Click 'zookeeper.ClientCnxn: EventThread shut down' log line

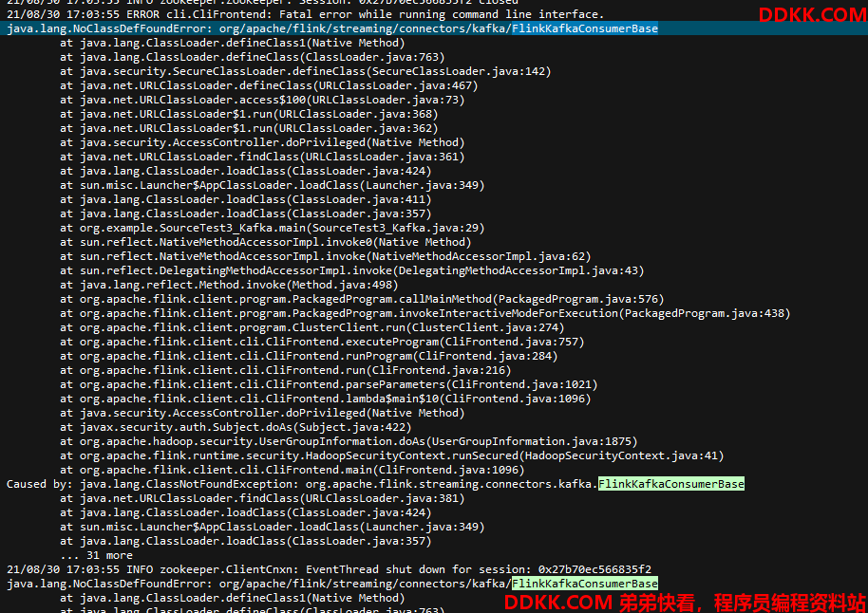pos(329,570)
